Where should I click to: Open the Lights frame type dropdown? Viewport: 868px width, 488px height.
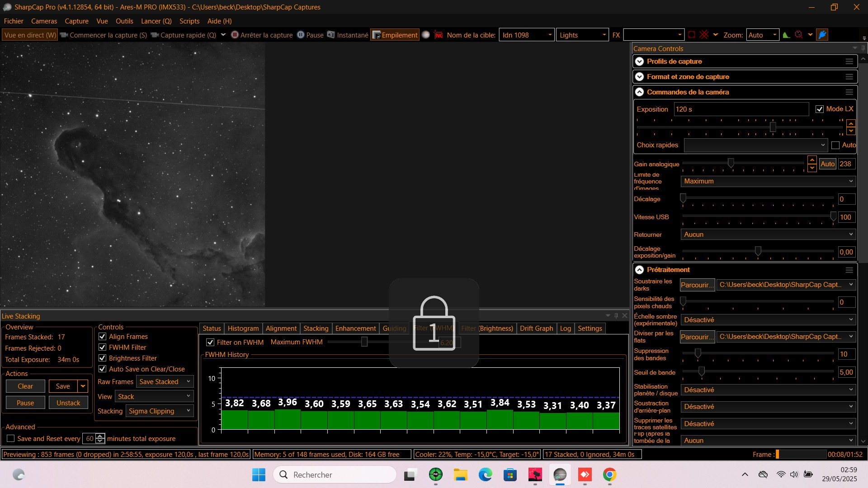pos(582,35)
